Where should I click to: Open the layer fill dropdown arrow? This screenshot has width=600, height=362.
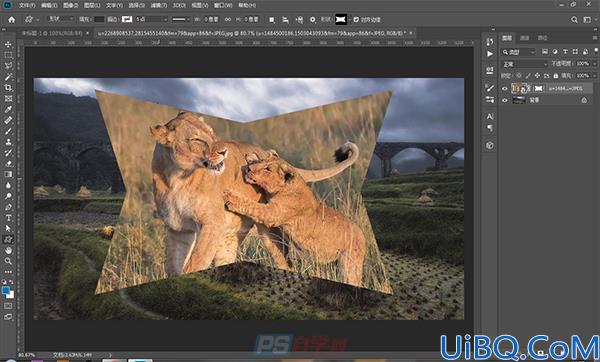(x=594, y=76)
